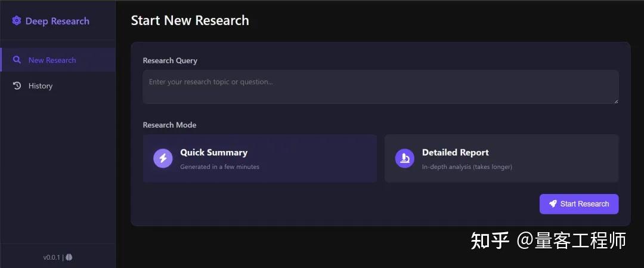Image resolution: width=644 pixels, height=268 pixels.
Task: Focus the research topic text box
Action: pos(380,87)
